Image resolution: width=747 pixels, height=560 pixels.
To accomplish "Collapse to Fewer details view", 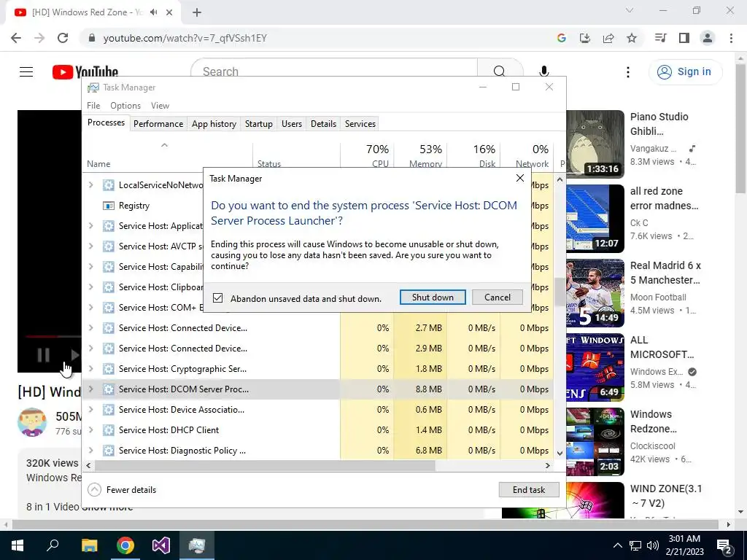I will [122, 489].
